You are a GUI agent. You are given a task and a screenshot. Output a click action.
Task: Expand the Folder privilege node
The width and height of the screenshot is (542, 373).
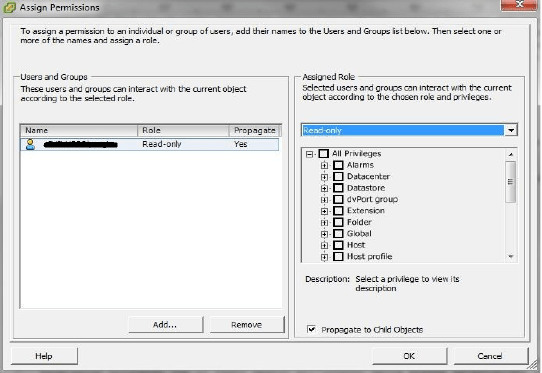point(324,222)
